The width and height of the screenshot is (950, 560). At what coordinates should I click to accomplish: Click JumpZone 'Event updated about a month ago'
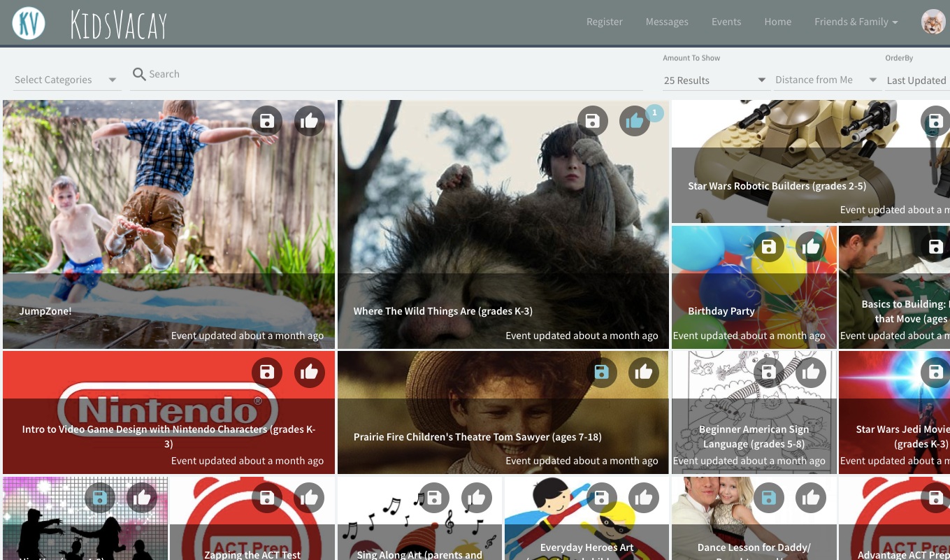click(247, 336)
